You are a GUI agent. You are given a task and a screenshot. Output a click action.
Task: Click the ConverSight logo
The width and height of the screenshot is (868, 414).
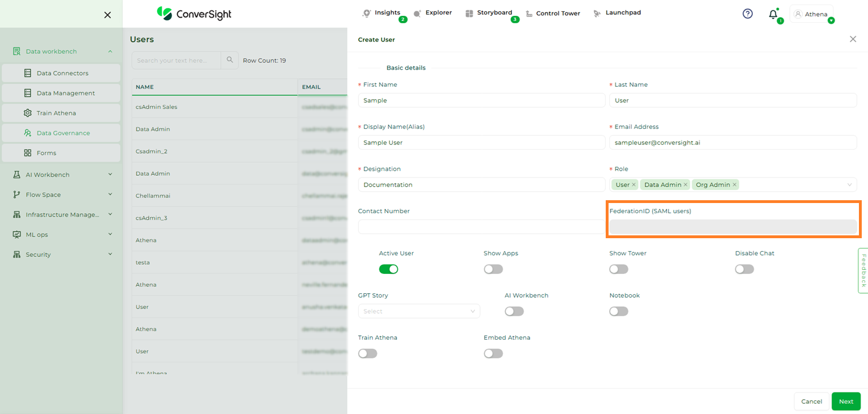[x=194, y=14]
